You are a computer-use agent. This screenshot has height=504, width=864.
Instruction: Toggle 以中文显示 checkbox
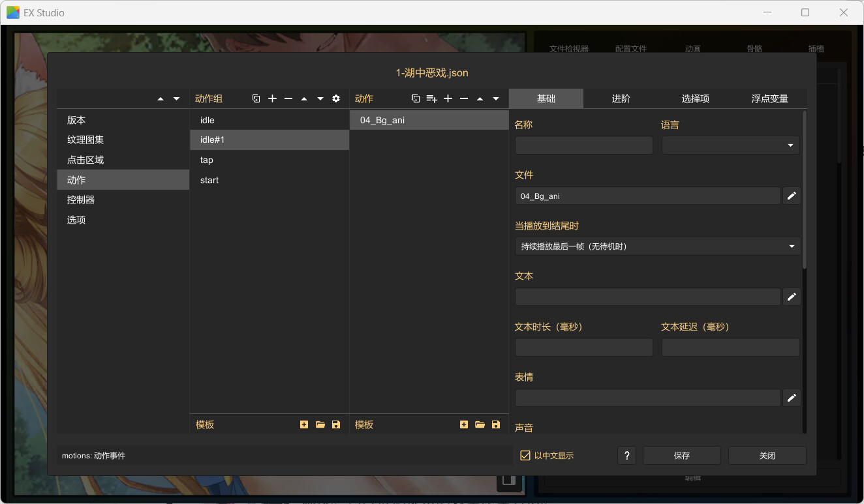click(525, 456)
